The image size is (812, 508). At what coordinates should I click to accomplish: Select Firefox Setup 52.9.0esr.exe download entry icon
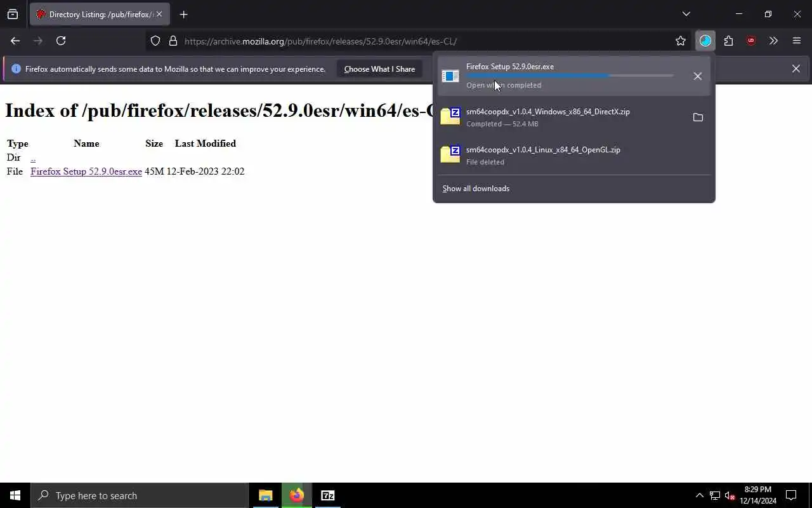click(450, 76)
